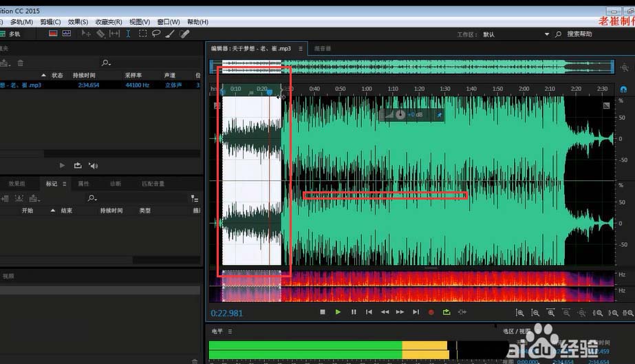Open the workspace dropdown

click(x=547, y=34)
